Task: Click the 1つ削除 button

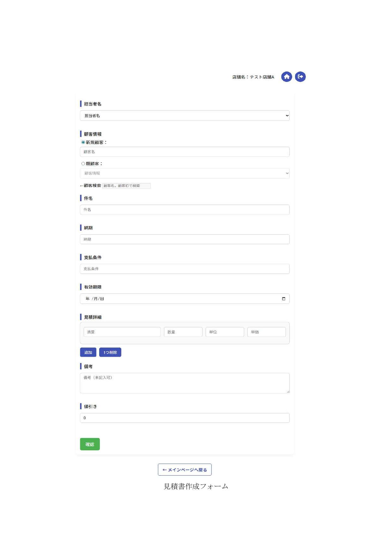Action: point(110,352)
